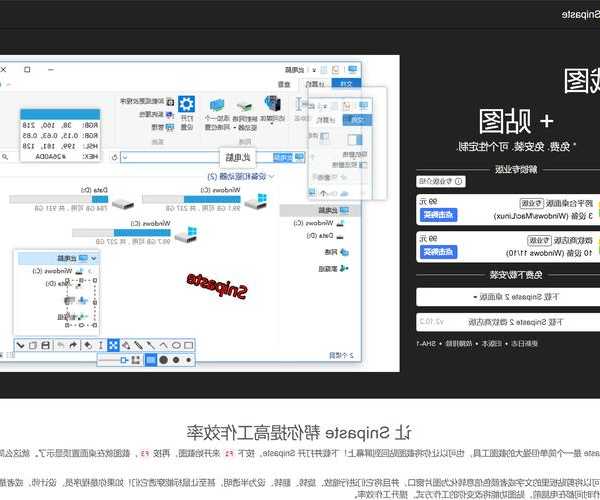The image size is (600, 500).
Task: Open the title bar quick access dropdown arrow
Action: point(314,70)
